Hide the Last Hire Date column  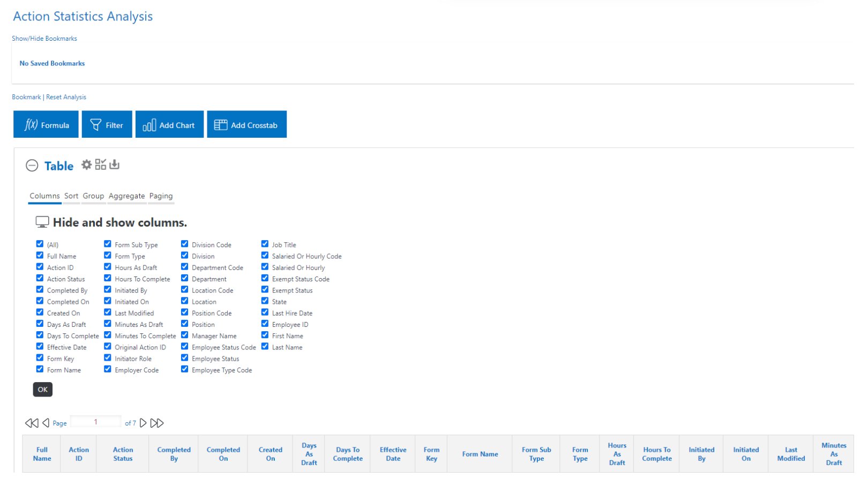(265, 312)
